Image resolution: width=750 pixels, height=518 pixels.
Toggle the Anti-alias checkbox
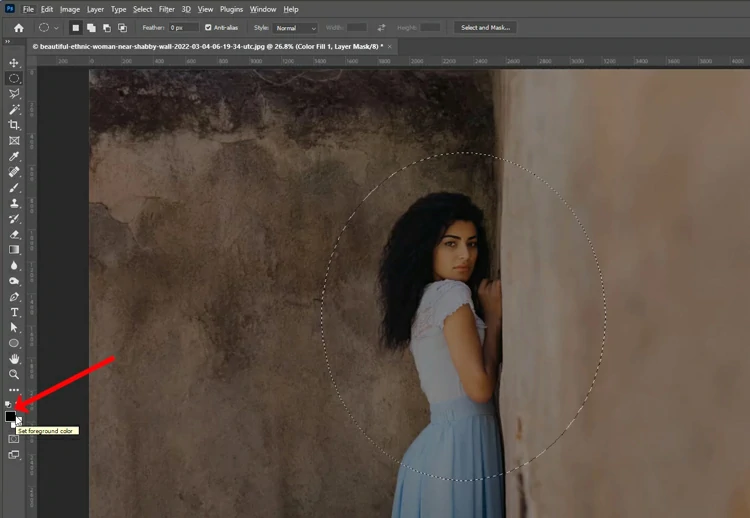click(208, 28)
